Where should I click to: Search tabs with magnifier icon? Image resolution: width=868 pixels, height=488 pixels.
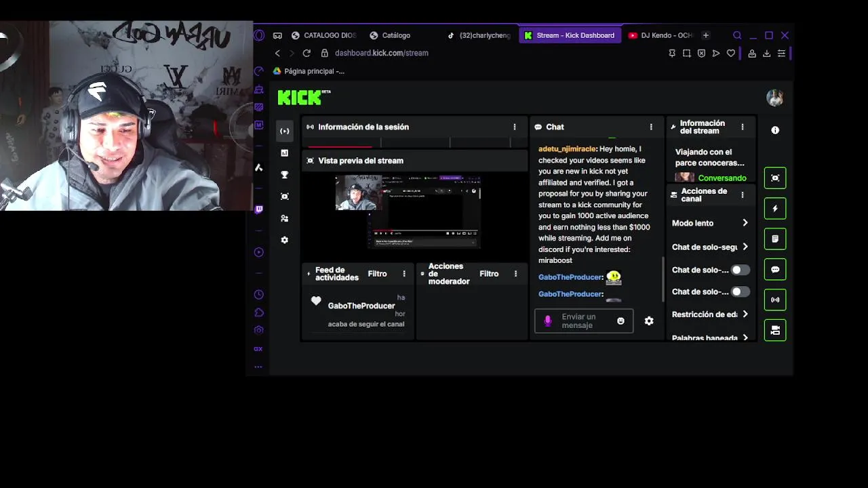[x=737, y=35]
